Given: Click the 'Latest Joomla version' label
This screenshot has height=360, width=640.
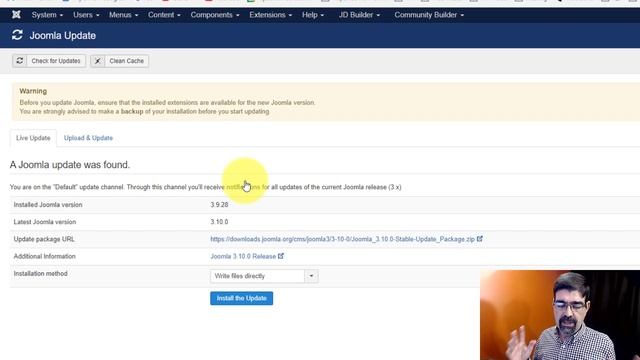Looking at the screenshot, I should point(44,222).
